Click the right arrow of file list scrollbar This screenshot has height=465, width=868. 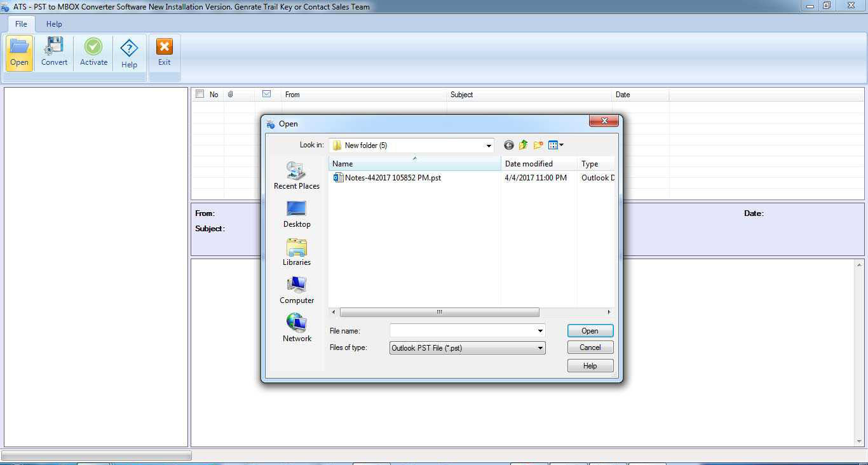[x=609, y=313]
